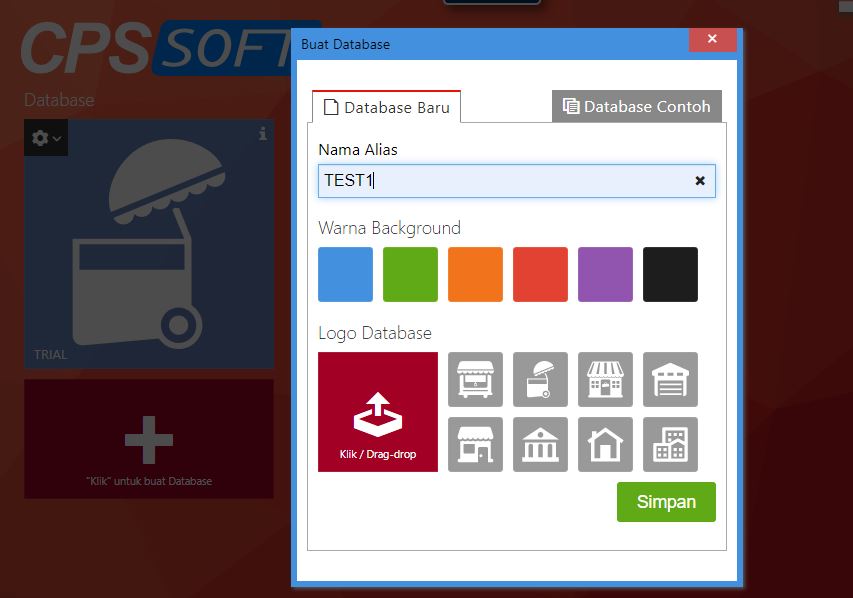The image size is (853, 598).
Task: Select the purple background color
Action: tap(605, 274)
